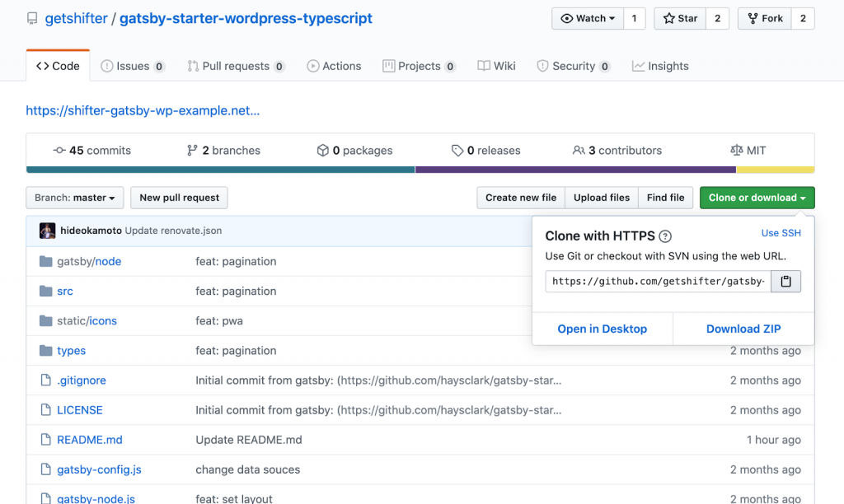This screenshot has width=844, height=504.
Task: Click the help icon beside Clone with HTTPS
Action: point(665,236)
